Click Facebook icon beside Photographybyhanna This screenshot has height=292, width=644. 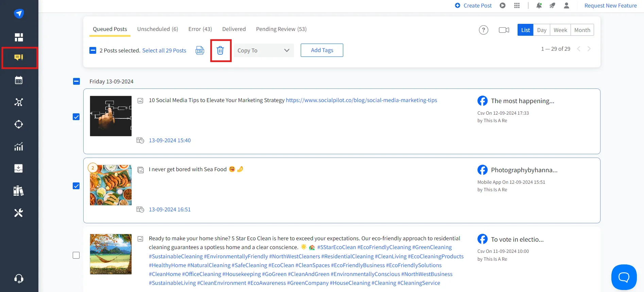(483, 170)
